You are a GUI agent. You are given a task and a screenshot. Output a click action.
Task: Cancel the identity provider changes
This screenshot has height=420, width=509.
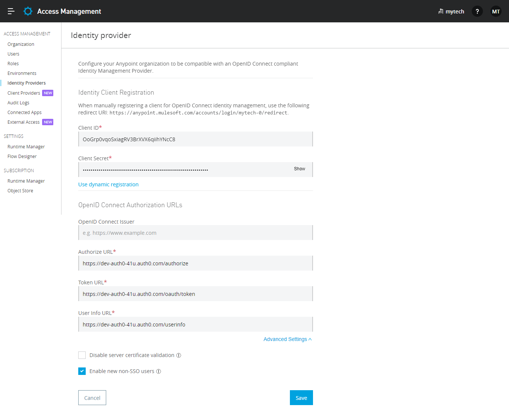92,398
